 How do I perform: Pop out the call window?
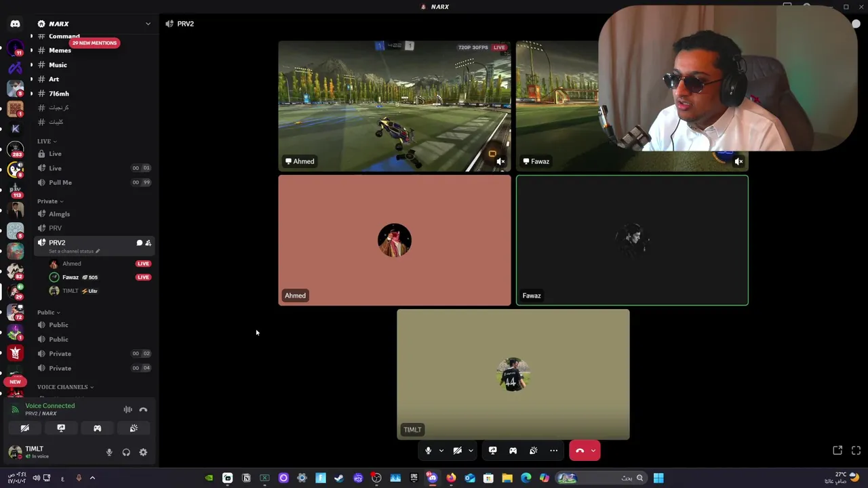(x=837, y=451)
